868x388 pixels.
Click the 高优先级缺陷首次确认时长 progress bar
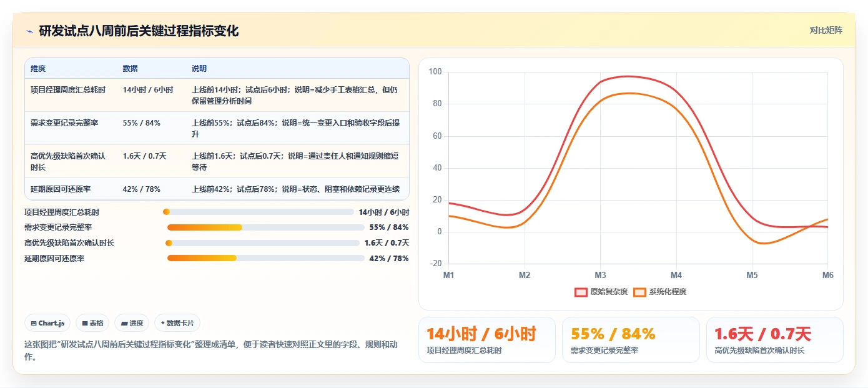(x=262, y=243)
